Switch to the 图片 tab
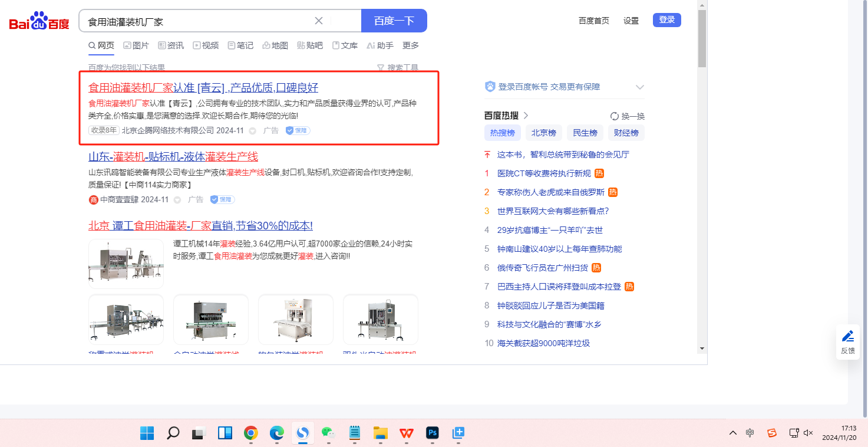The image size is (868, 447). click(136, 45)
